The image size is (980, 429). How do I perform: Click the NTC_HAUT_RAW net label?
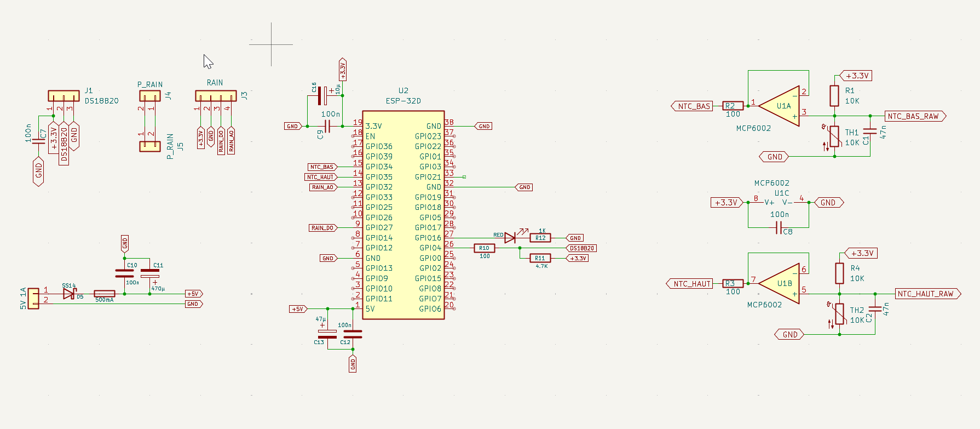(928, 294)
